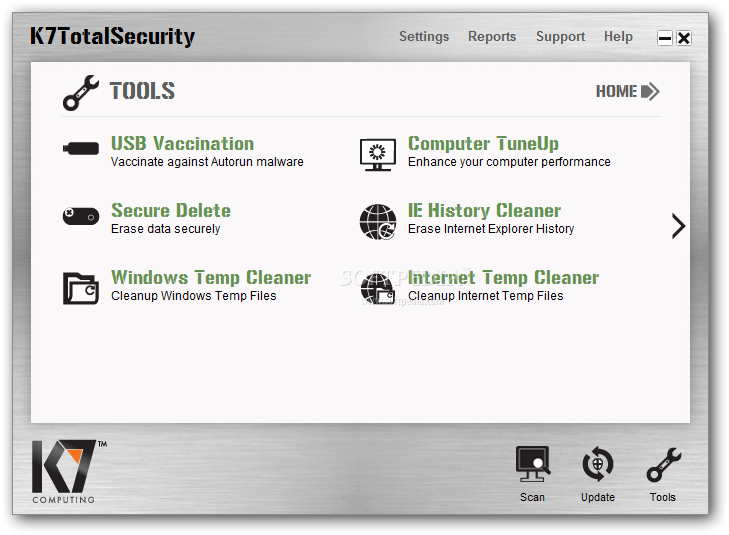Viewport: 729px width, 535px height.
Task: Click the wrench icon beside TOOLS heading
Action: (x=81, y=92)
